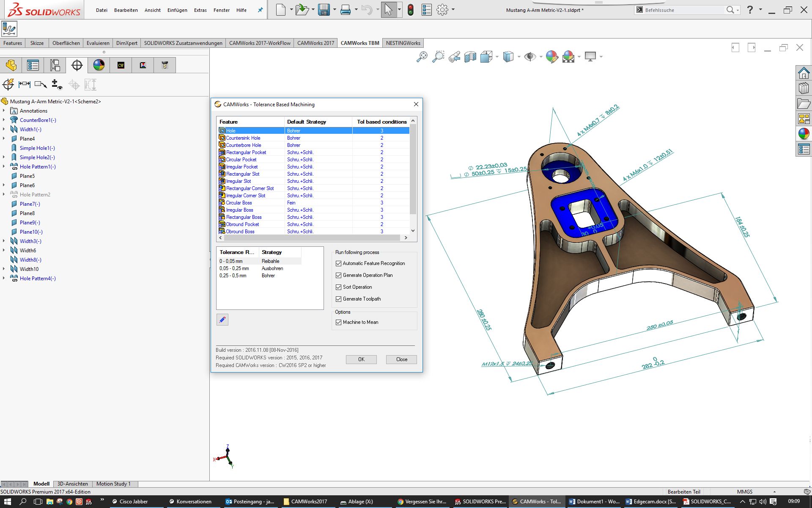The height and width of the screenshot is (508, 812).
Task: Open the View Orientation dropdown arrow
Action: [x=497, y=57]
